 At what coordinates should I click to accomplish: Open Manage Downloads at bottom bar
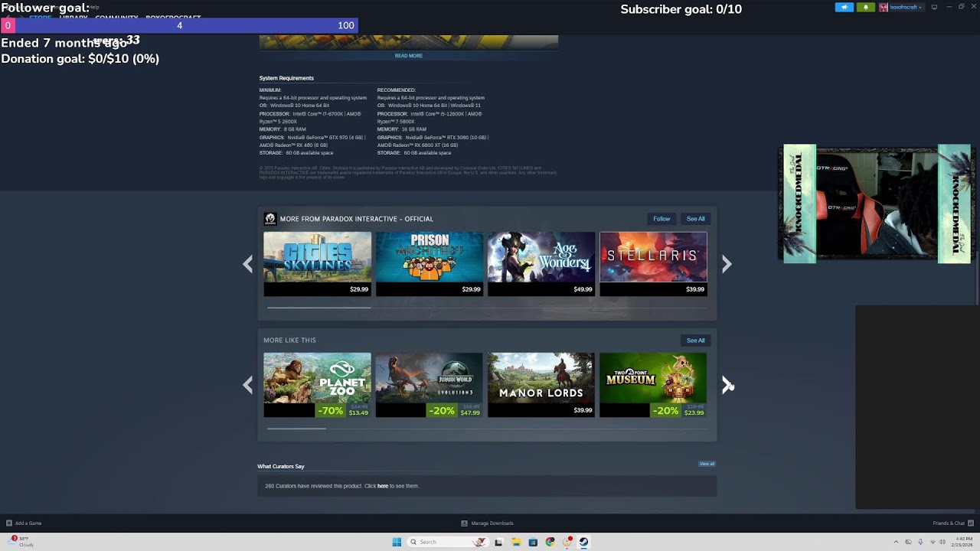(487, 523)
